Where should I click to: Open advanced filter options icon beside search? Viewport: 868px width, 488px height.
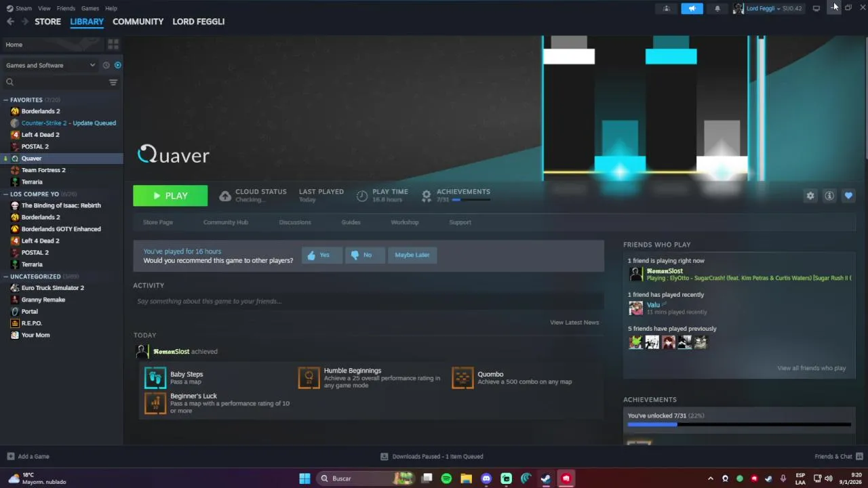[x=113, y=82]
